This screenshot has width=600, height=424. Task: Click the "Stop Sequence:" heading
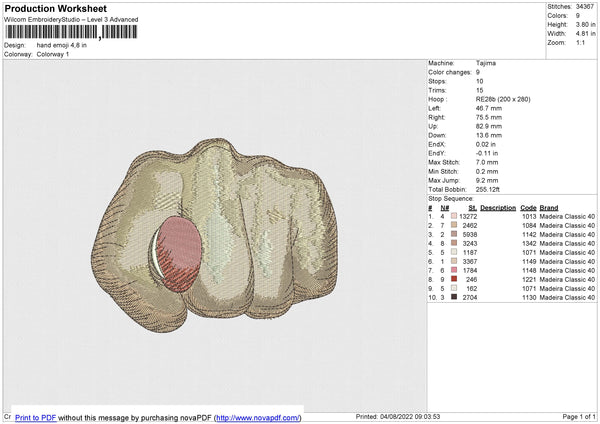451,199
